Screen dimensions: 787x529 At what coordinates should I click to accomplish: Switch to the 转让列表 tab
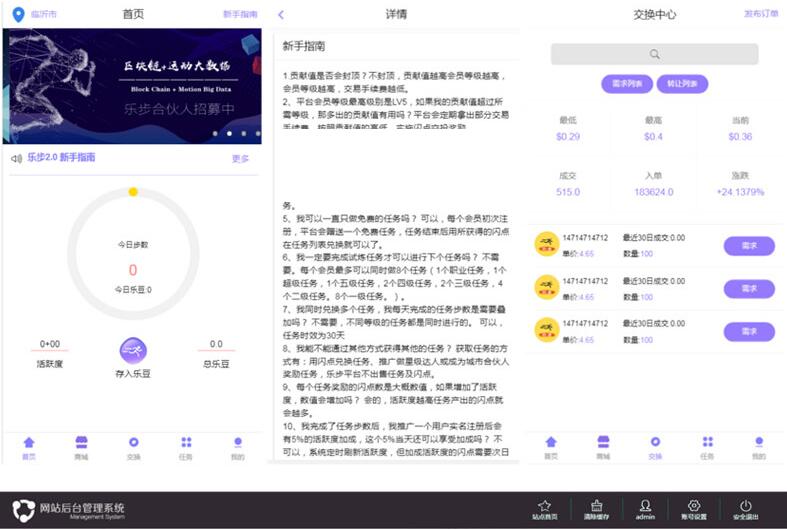coord(682,84)
